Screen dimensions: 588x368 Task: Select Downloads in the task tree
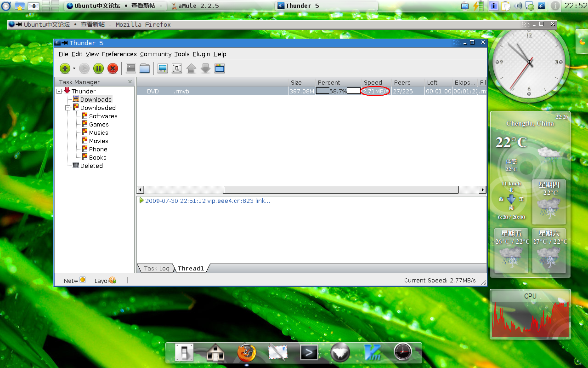tap(96, 99)
